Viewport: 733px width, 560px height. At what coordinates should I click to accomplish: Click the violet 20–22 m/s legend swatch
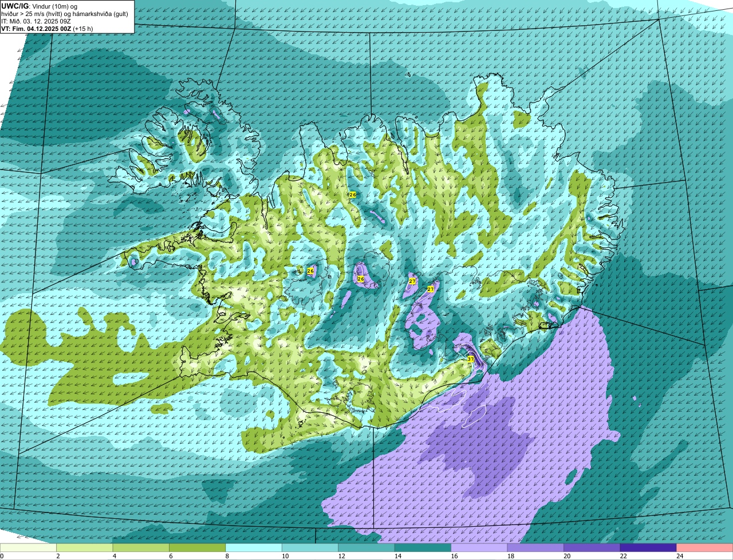click(592, 548)
